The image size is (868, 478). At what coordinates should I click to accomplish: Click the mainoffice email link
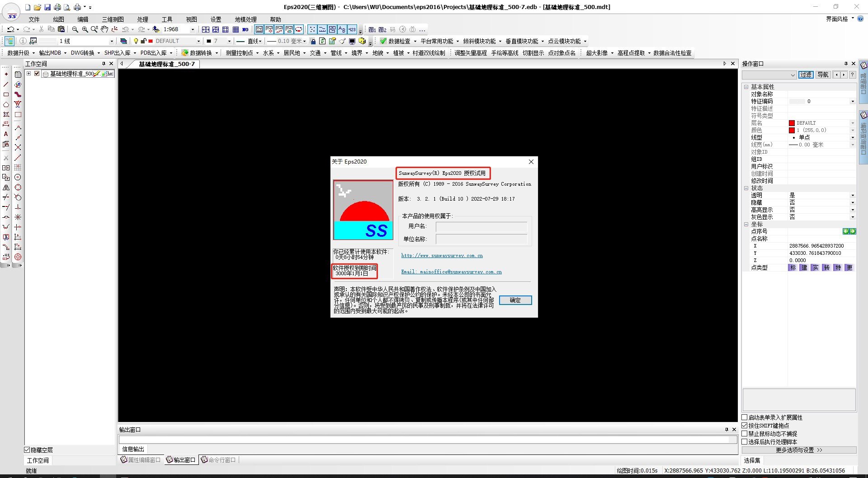(451, 272)
